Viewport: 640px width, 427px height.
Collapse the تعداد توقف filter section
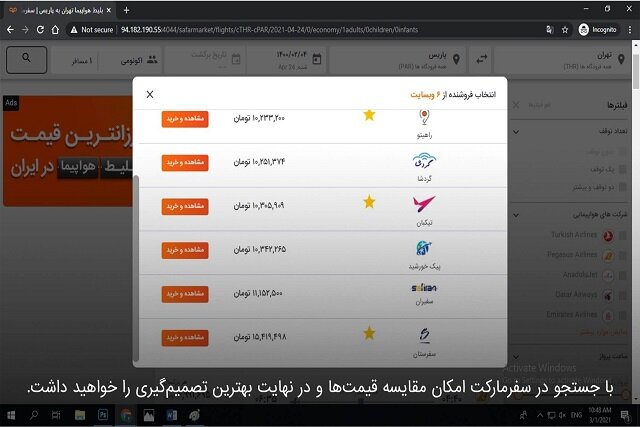click(x=516, y=132)
